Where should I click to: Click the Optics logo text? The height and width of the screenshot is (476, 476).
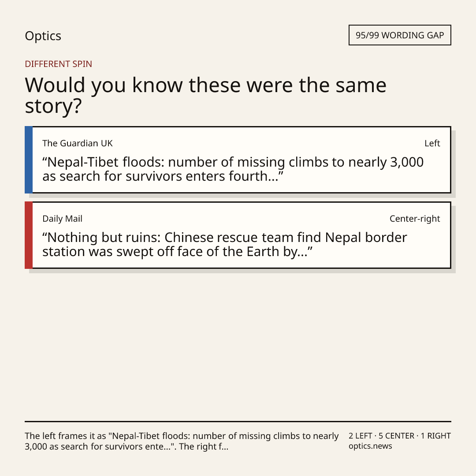click(43, 36)
